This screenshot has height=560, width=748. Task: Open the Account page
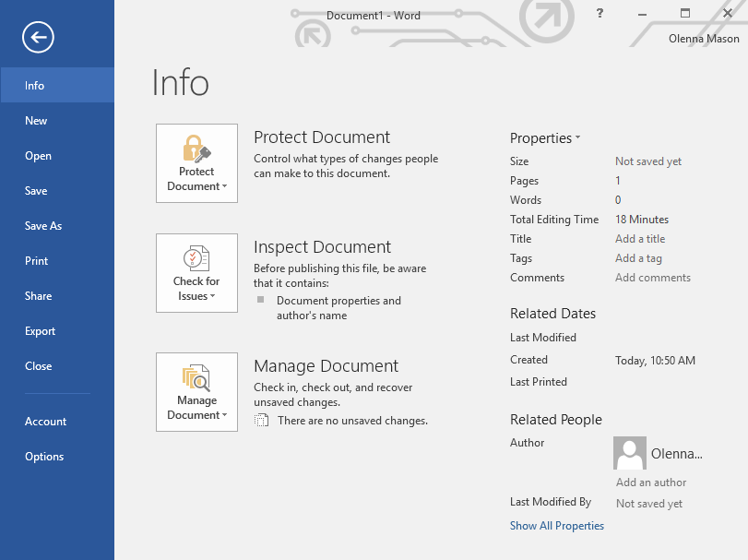[46, 422]
